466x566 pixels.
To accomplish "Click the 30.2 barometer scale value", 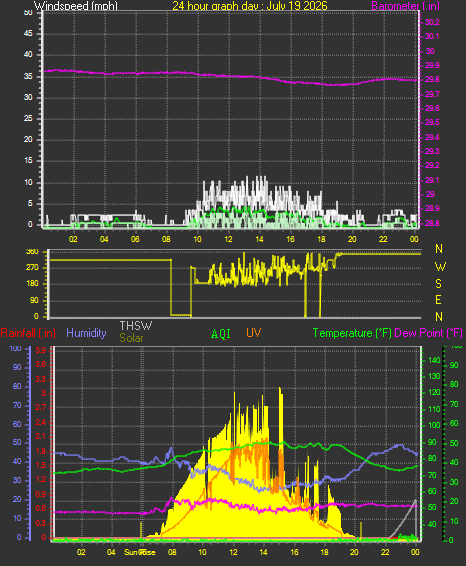I will 432,22.
